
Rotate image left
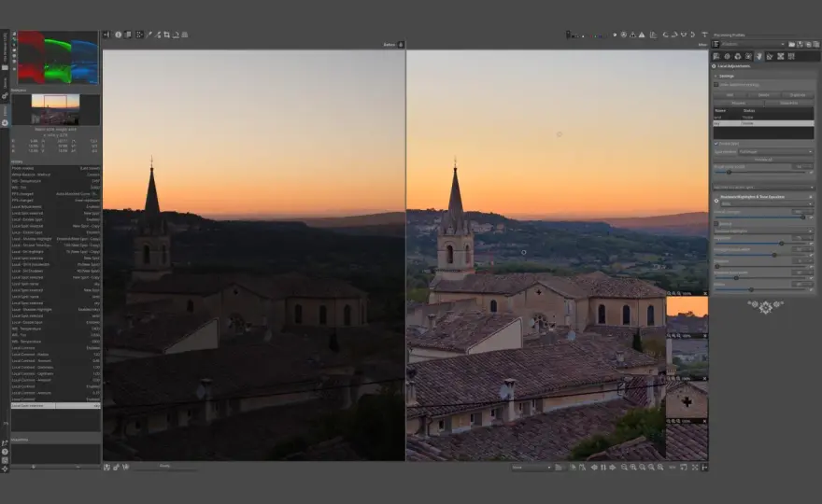tap(665, 35)
